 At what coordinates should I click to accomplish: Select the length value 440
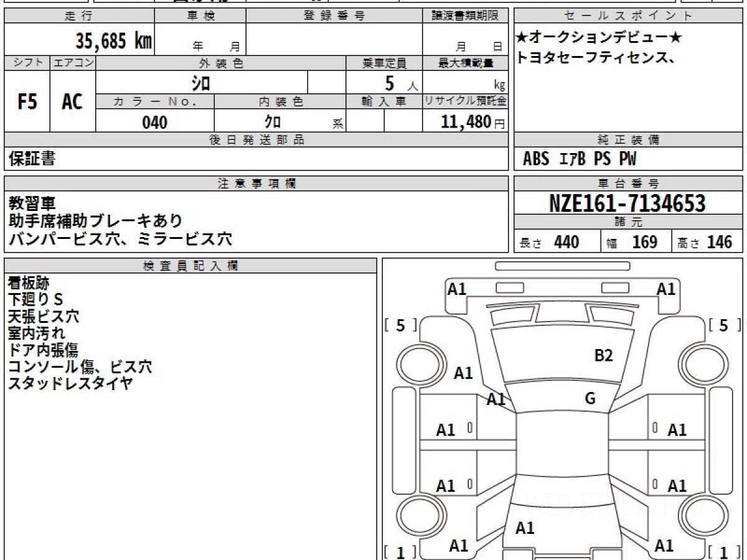click(566, 242)
